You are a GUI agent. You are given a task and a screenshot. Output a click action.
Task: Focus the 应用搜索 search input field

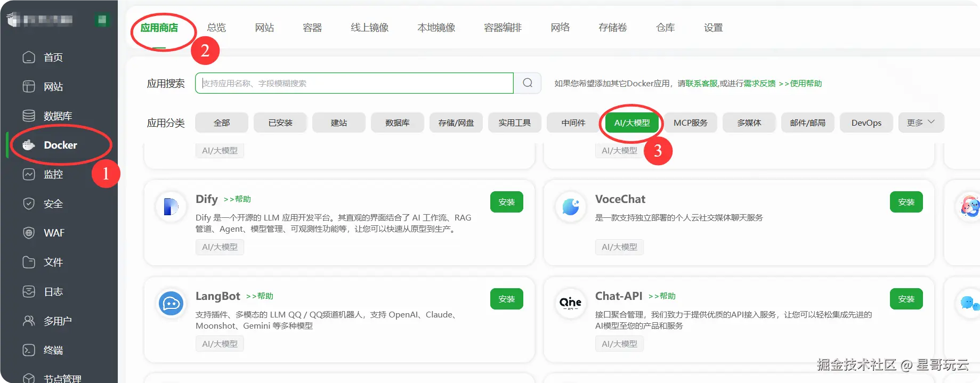[354, 83]
